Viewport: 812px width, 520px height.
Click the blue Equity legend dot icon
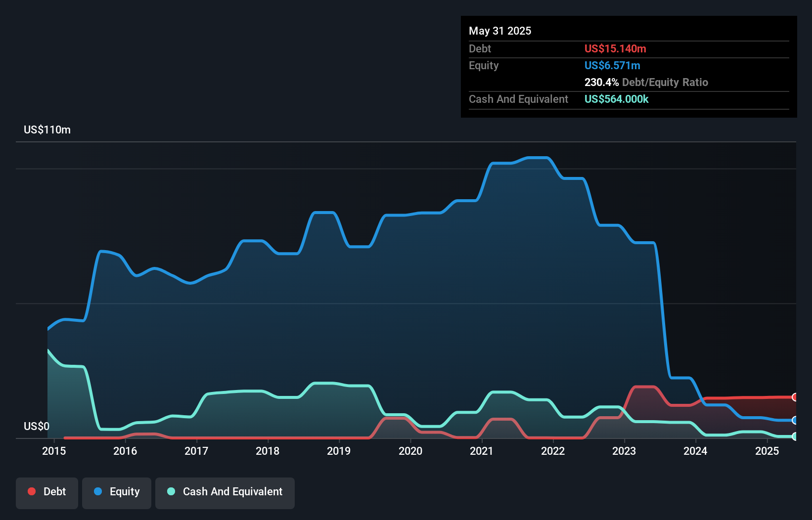pos(98,491)
